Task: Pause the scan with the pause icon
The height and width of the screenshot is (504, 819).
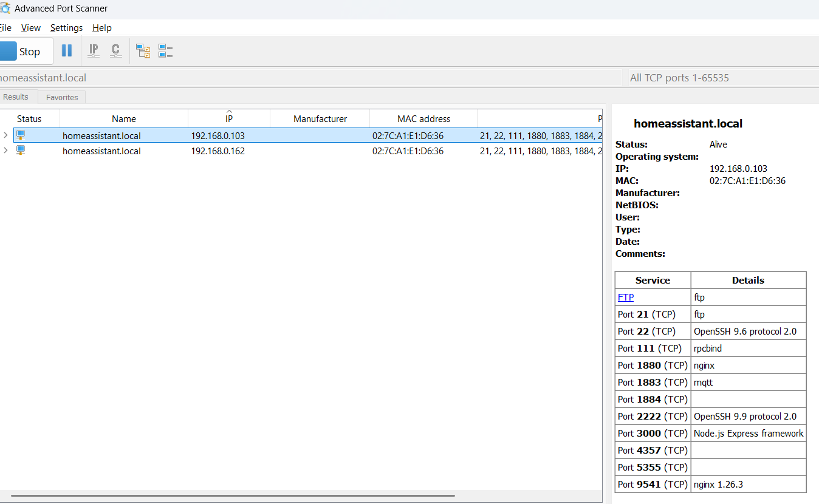Action: click(x=67, y=51)
